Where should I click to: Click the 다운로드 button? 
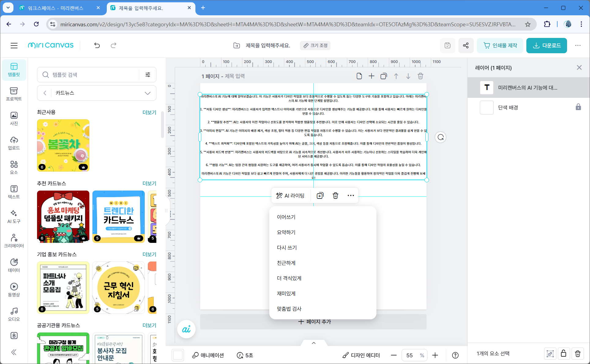(x=547, y=46)
